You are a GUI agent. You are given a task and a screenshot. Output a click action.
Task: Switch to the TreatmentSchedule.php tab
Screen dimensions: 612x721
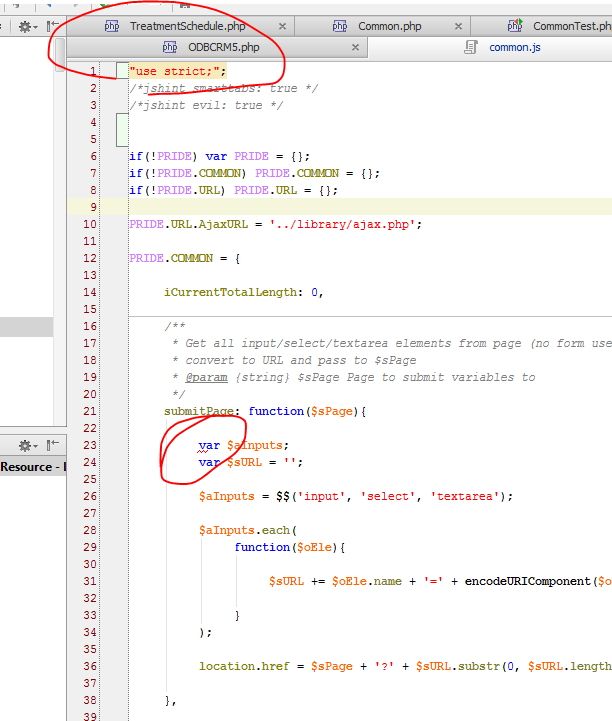click(188, 26)
